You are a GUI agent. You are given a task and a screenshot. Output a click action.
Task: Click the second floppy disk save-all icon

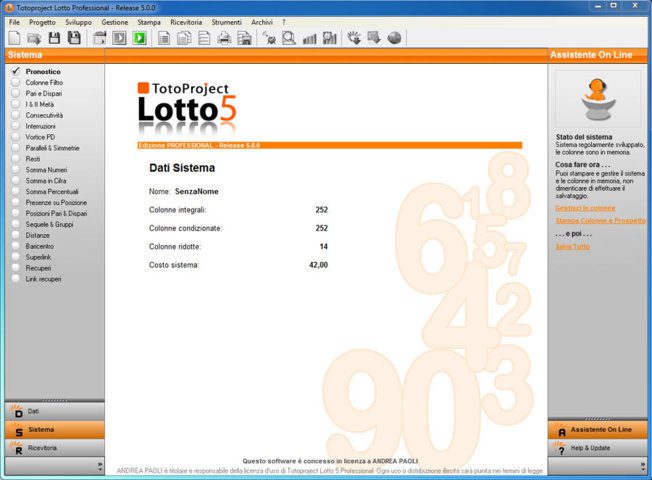[74, 38]
